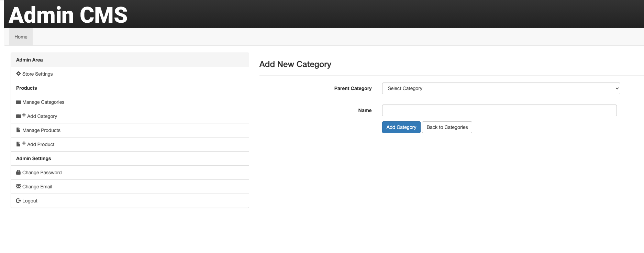This screenshot has height=253, width=644.
Task: Choose the Add Product text link
Action: 41,144
